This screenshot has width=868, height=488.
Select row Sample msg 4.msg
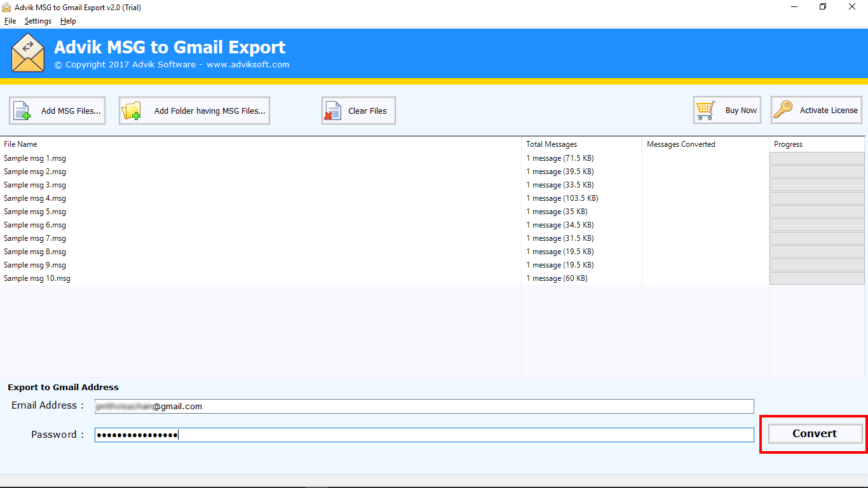pos(432,198)
